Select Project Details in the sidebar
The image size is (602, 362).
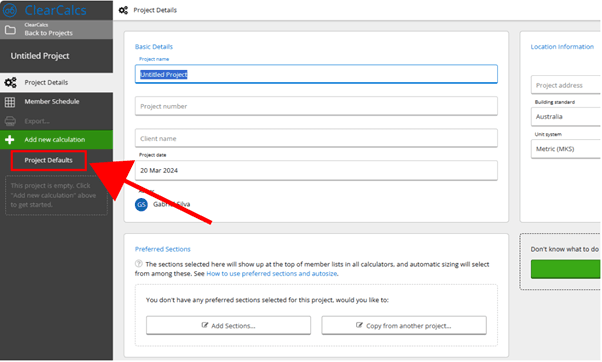tap(56, 83)
